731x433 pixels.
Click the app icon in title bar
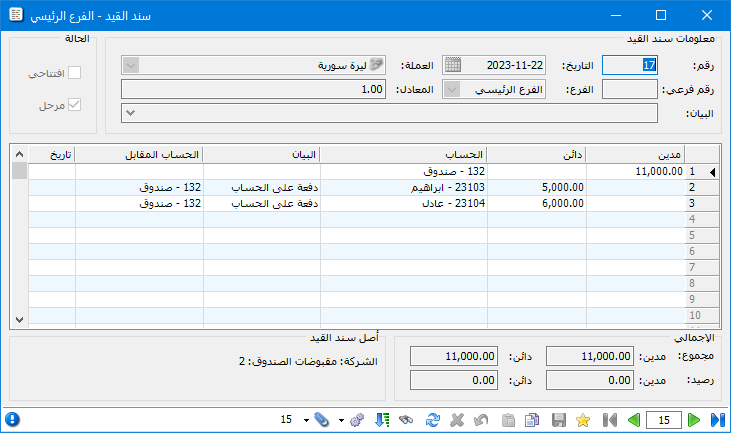tap(16, 15)
